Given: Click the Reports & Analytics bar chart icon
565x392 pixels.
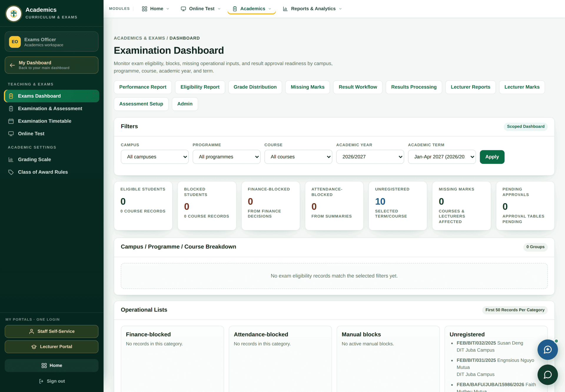Looking at the screenshot, I should [285, 9].
